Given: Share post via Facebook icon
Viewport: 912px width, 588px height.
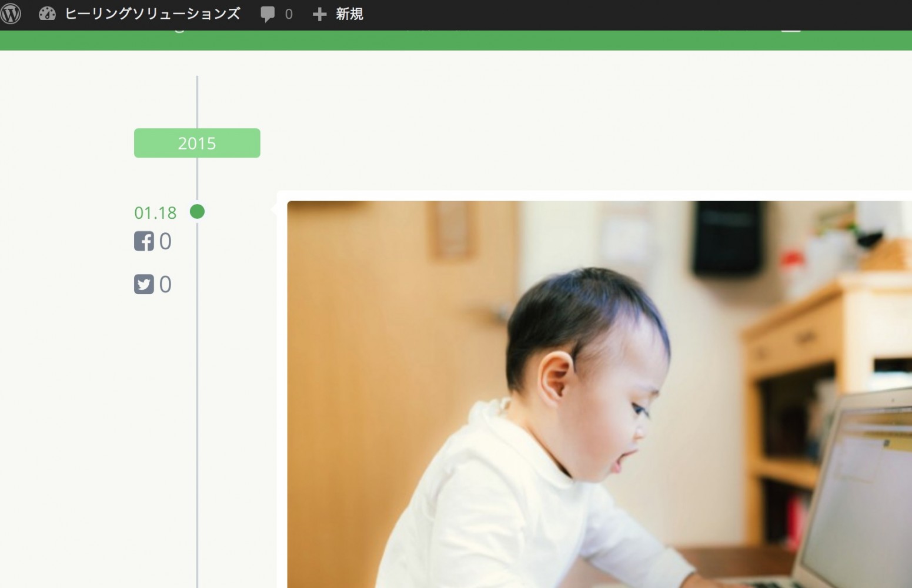Looking at the screenshot, I should pyautogui.click(x=144, y=241).
